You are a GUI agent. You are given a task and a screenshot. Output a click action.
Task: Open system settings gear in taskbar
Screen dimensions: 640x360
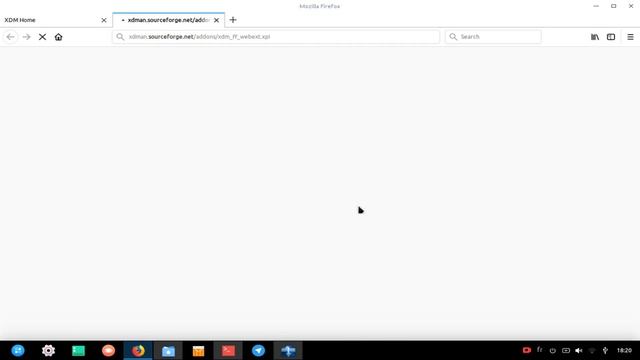pyautogui.click(x=48, y=351)
